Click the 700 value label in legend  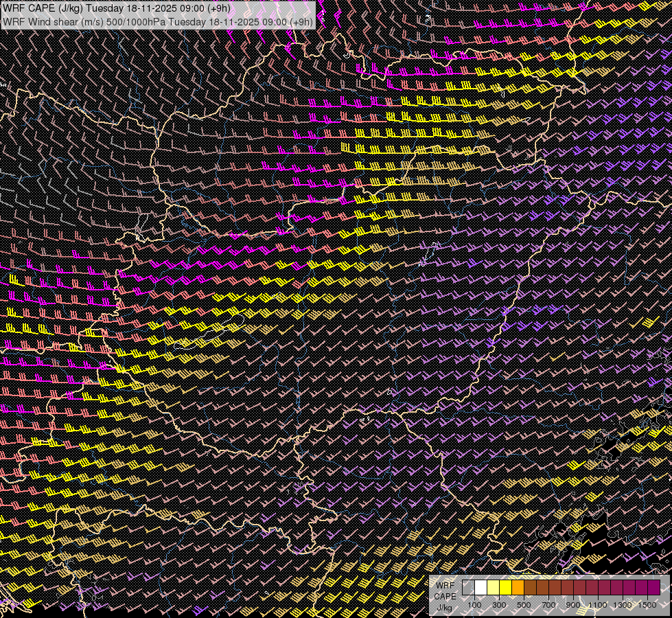pyautogui.click(x=548, y=605)
